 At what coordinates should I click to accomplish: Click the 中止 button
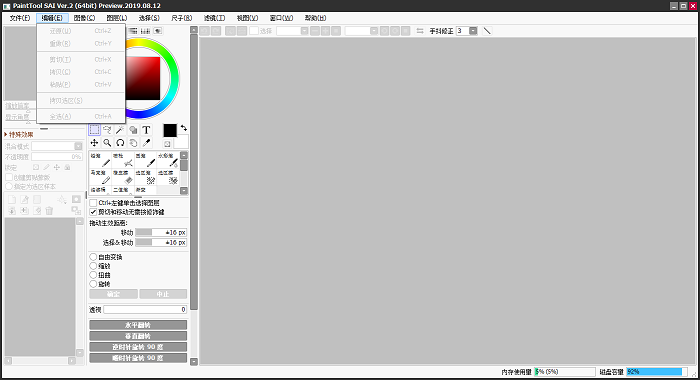[x=163, y=294]
